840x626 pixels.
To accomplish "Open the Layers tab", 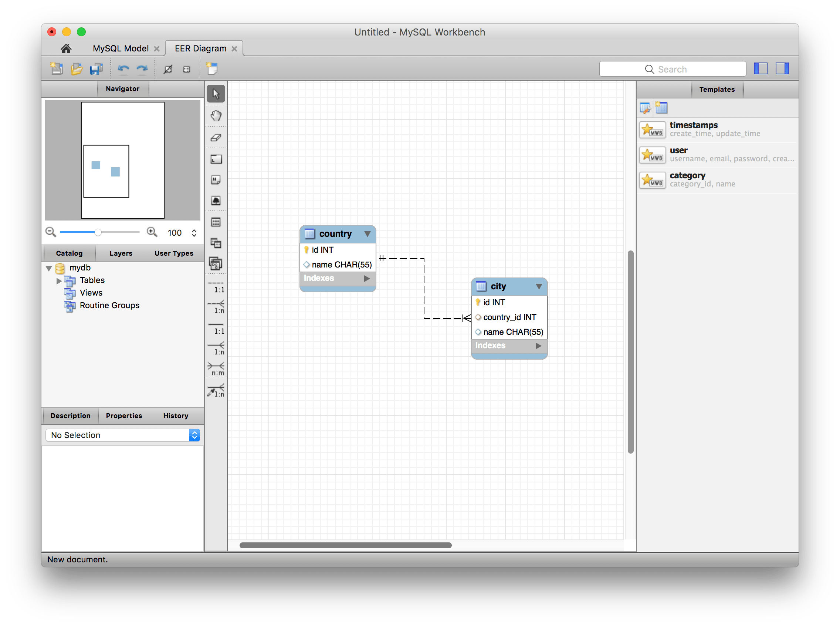I will (121, 253).
